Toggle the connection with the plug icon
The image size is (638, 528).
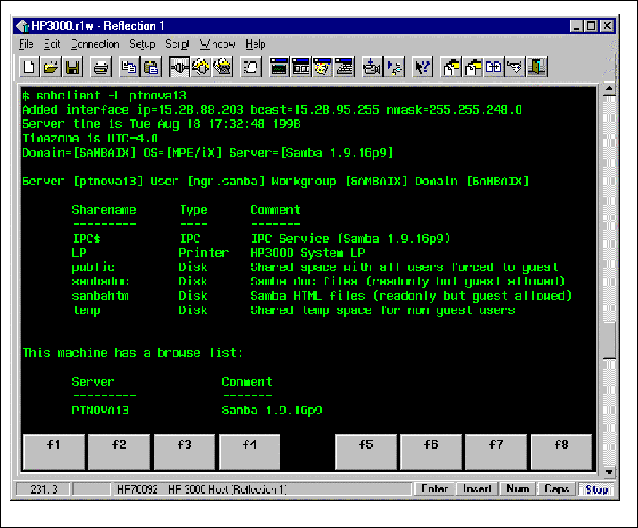pos(179,67)
